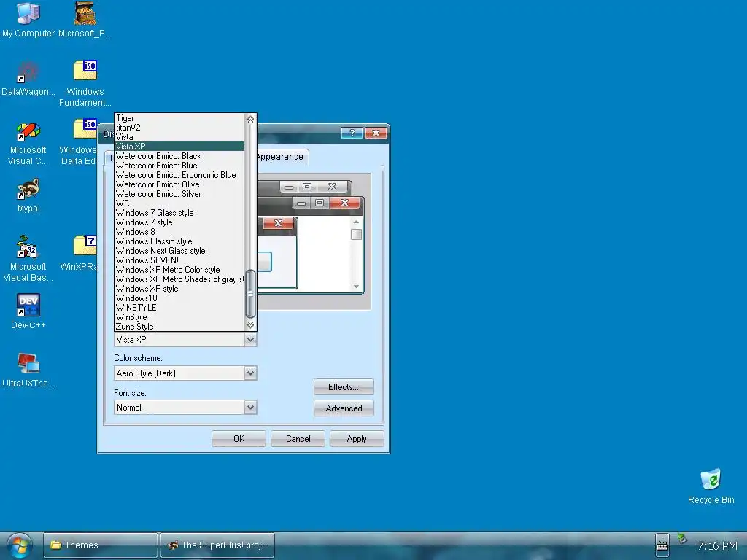Pick Windows XP Metro Color style

click(x=179, y=270)
